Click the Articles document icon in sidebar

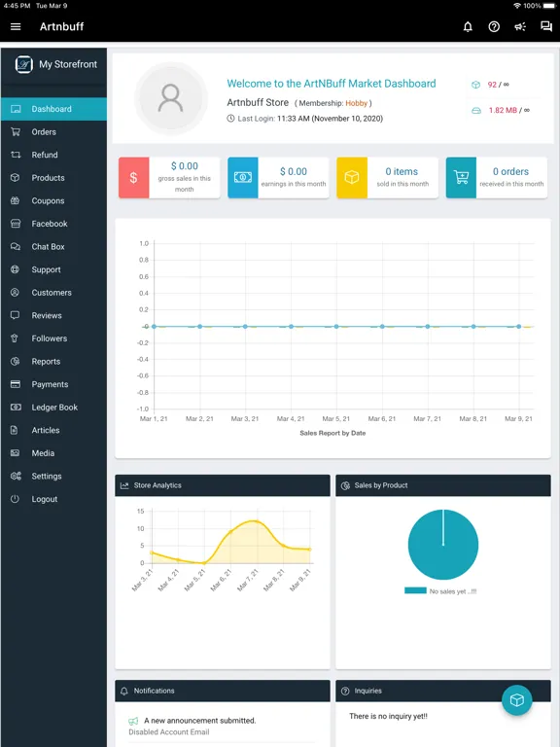(x=15, y=430)
